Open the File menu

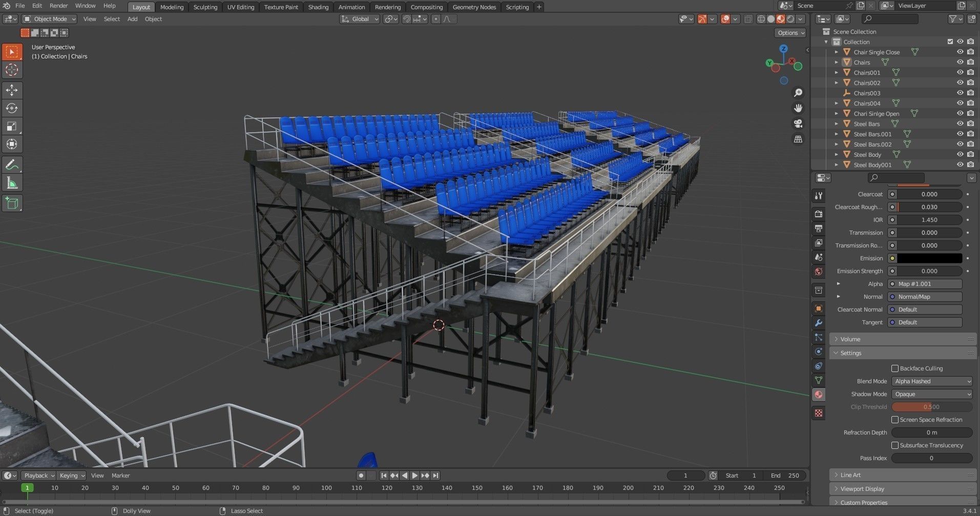point(20,6)
